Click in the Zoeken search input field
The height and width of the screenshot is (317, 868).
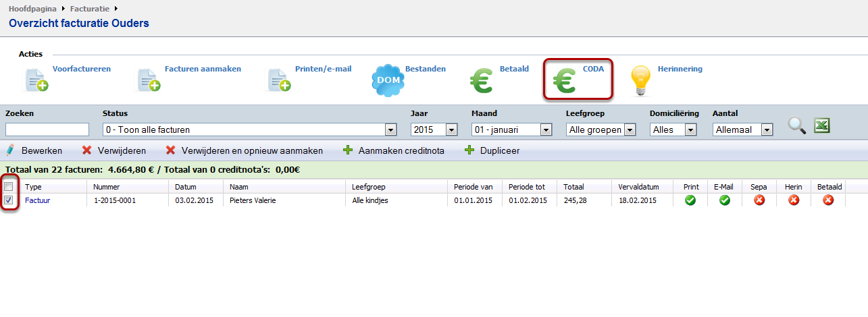coord(47,129)
